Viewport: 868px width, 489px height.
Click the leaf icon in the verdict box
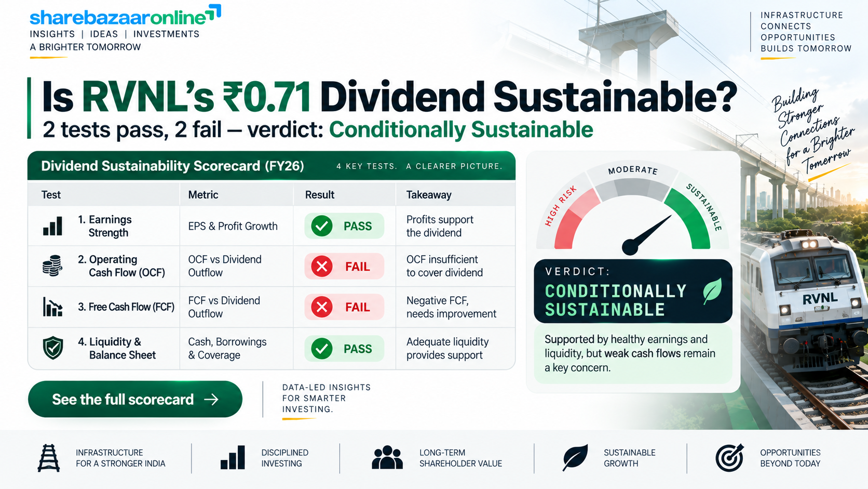click(x=712, y=292)
